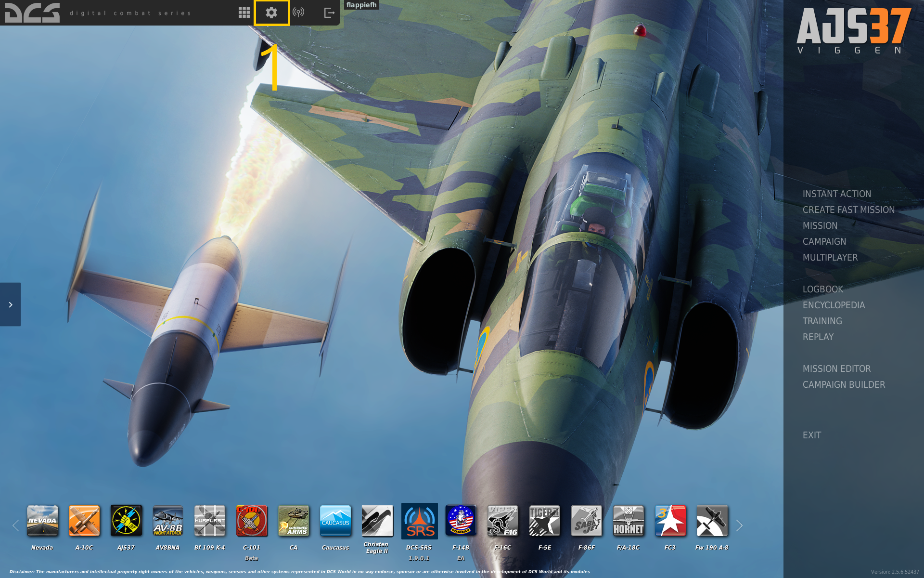Select the Nevada map module icon
The width and height of the screenshot is (924, 578).
pos(42,521)
